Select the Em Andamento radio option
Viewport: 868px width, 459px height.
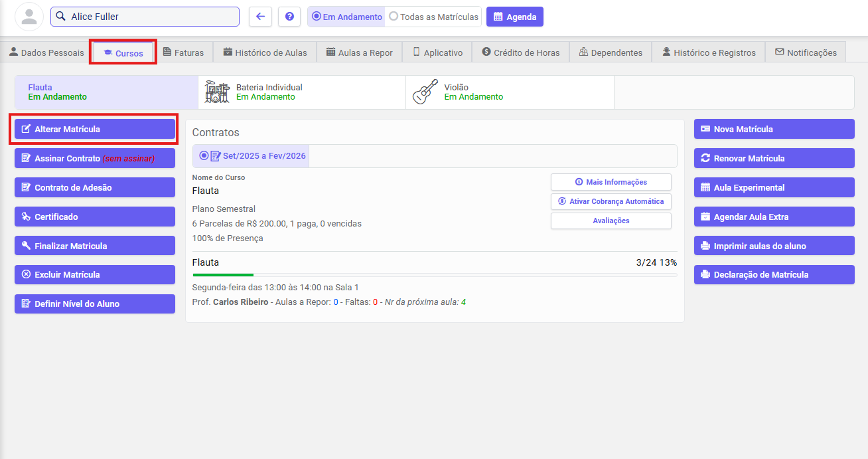click(x=346, y=17)
